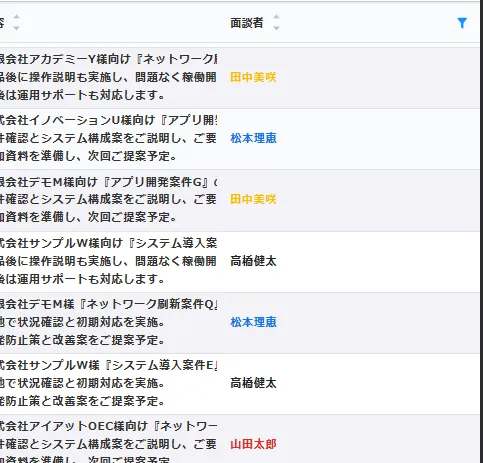Sort by the 面談者 column header
Screen dimensions: 483x463
coord(247,23)
